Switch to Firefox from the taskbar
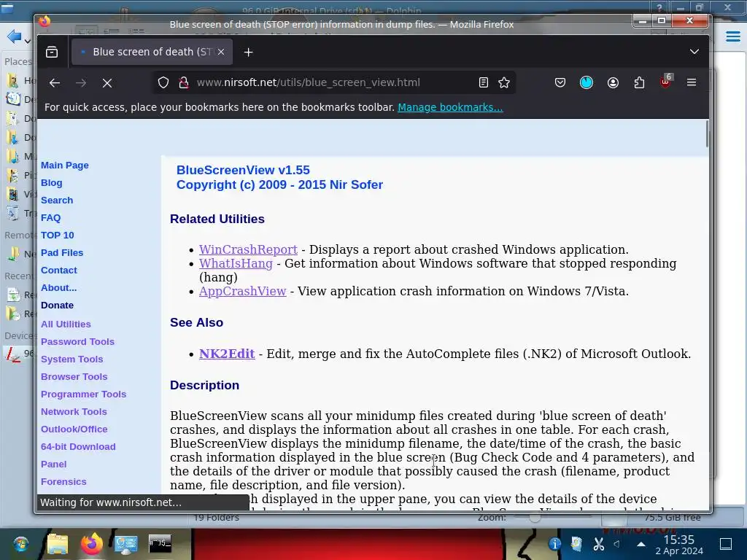747x560 pixels. (x=91, y=544)
